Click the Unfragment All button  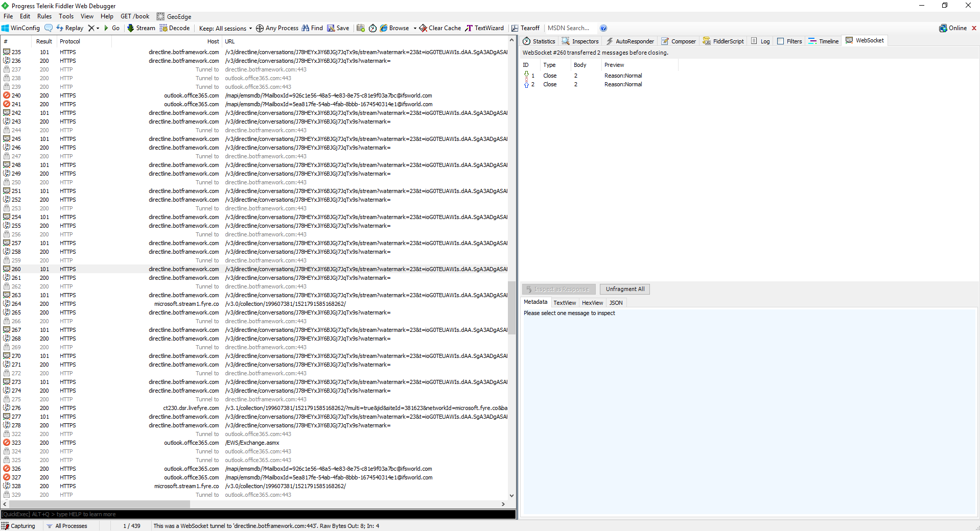[x=624, y=289]
